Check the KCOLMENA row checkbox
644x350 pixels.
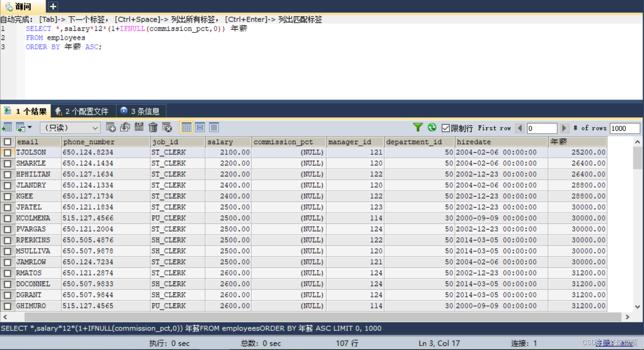point(7,218)
